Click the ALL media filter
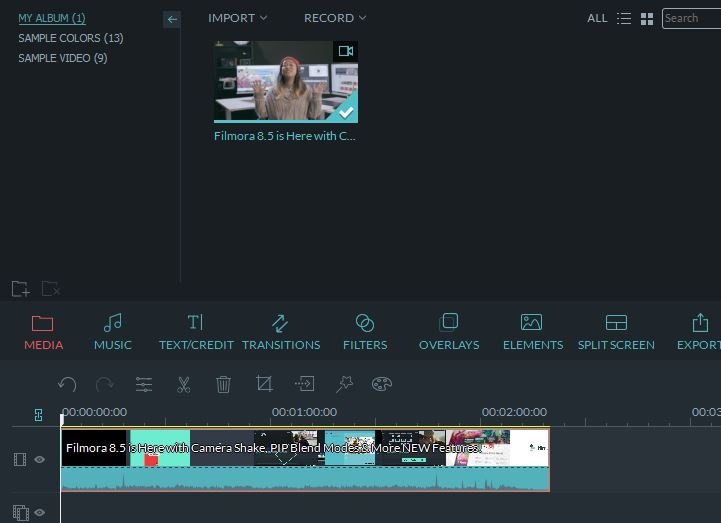Screen dimensions: 721x523 click(597, 18)
